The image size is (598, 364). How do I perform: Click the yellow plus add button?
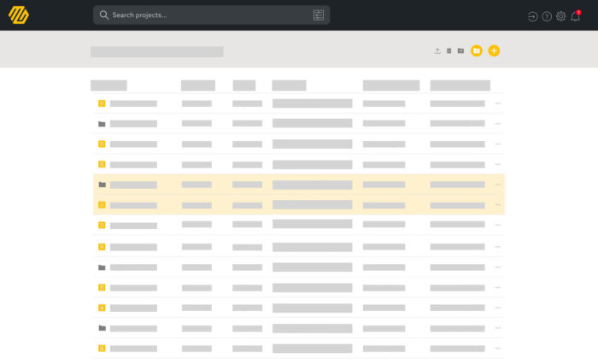click(x=494, y=51)
